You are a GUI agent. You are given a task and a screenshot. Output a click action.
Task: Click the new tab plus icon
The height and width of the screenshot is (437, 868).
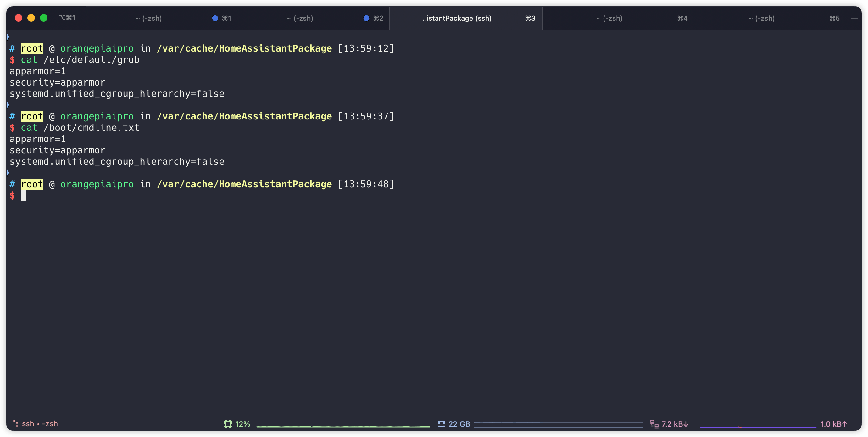point(854,18)
